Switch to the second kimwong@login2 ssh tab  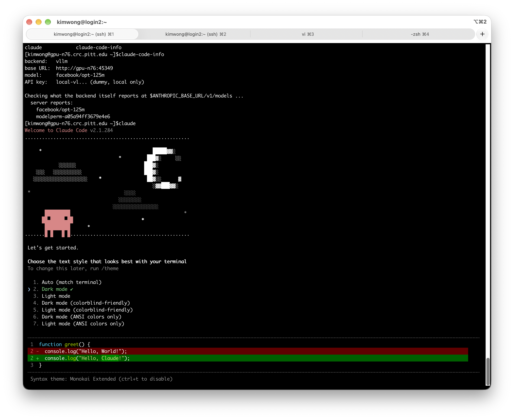coord(195,34)
